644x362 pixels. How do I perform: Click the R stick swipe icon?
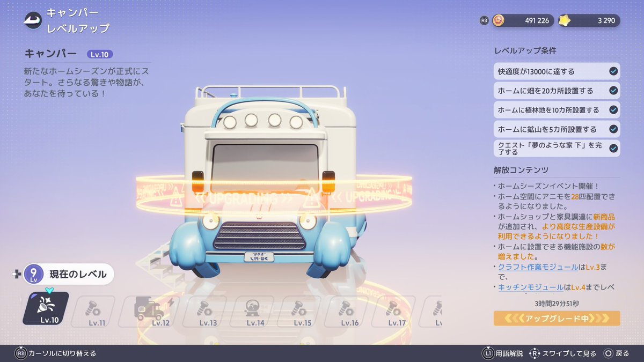tap(534, 353)
